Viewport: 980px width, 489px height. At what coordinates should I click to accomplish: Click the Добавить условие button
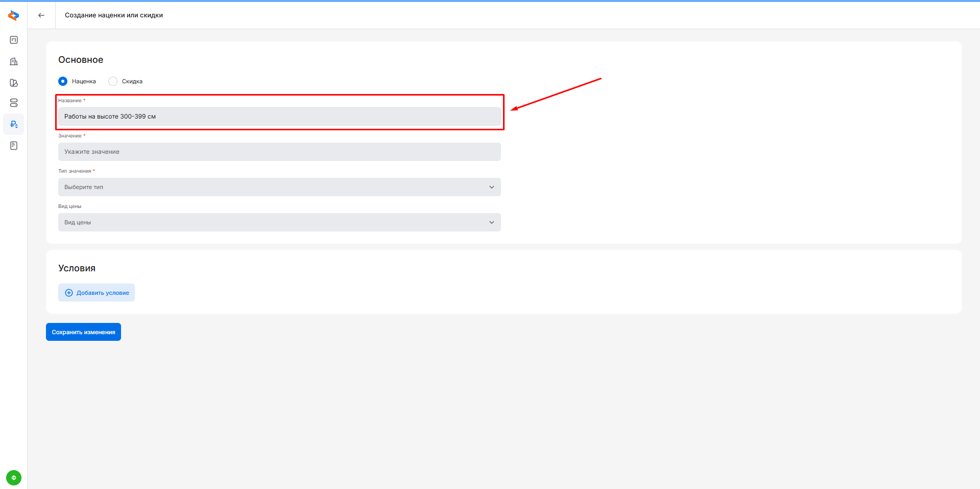pos(97,293)
